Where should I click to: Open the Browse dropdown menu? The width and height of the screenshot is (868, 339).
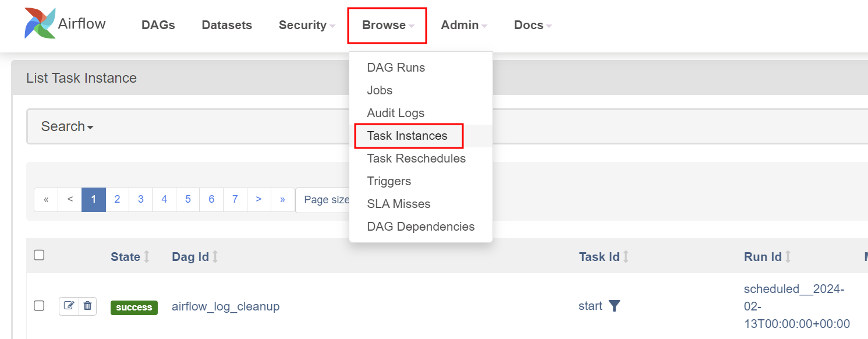click(x=388, y=25)
